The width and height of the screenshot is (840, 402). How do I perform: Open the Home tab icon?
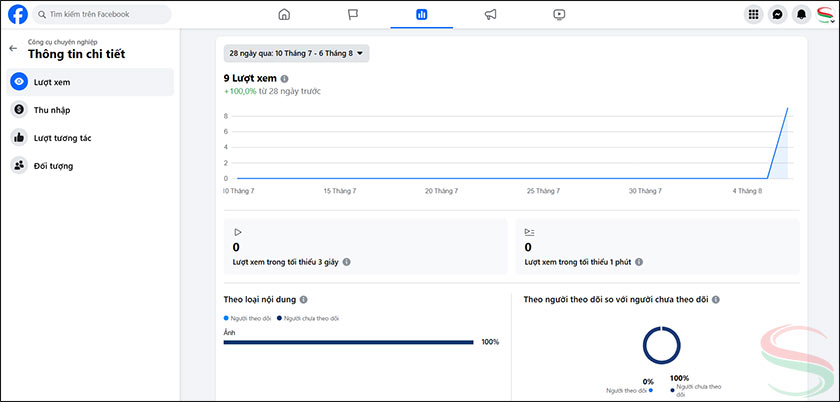(284, 15)
